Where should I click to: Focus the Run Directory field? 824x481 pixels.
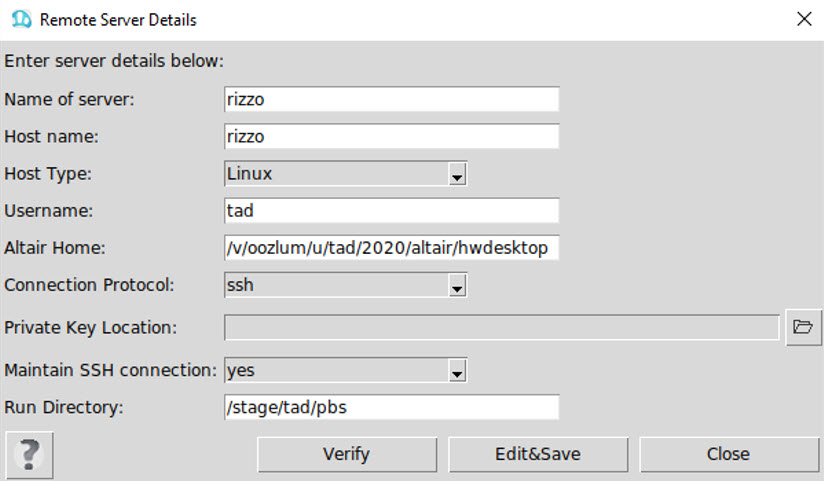(x=392, y=407)
